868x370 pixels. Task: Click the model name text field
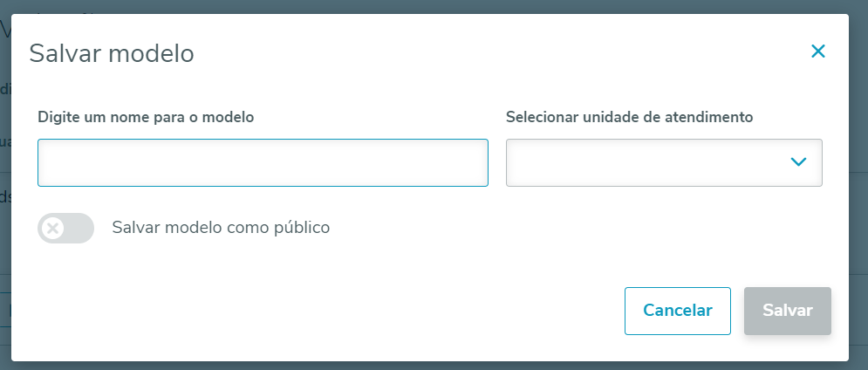[x=263, y=162]
